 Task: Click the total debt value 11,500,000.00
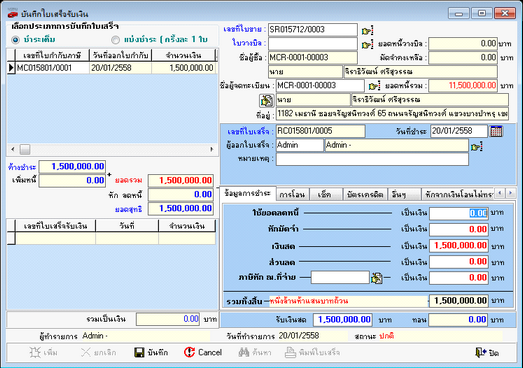(463, 86)
